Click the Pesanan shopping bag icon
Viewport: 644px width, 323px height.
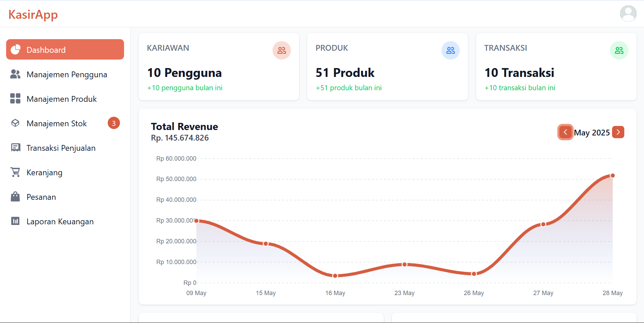(x=15, y=197)
